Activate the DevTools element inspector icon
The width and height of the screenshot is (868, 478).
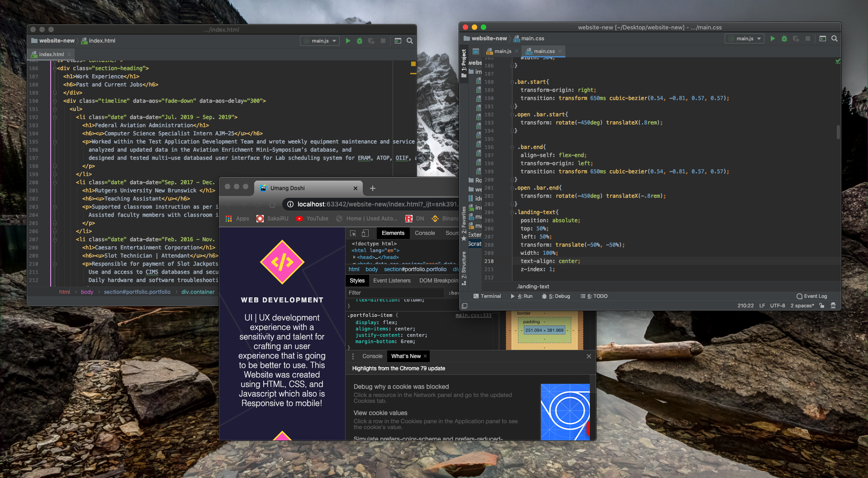coord(353,233)
